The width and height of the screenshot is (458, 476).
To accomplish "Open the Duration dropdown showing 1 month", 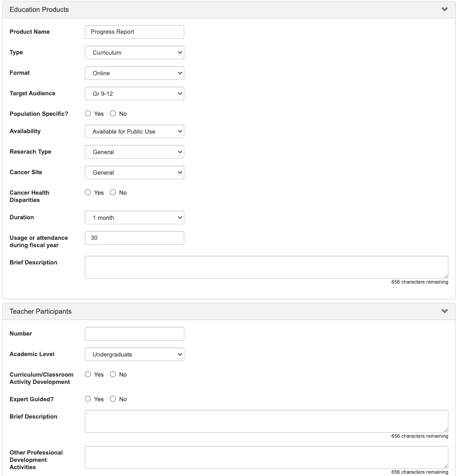I will [x=135, y=217].
